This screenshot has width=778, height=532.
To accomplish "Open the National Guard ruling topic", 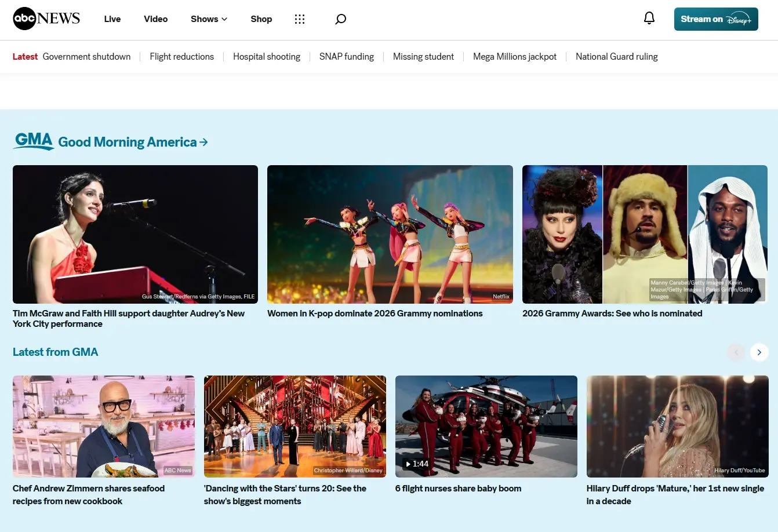I will tap(616, 57).
